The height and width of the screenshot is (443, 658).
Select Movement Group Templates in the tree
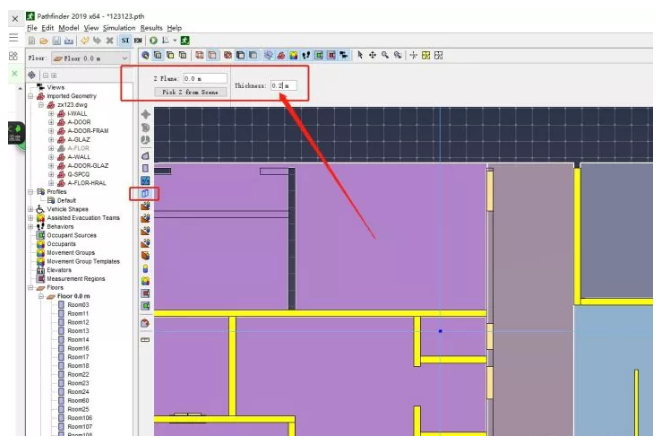(x=83, y=261)
